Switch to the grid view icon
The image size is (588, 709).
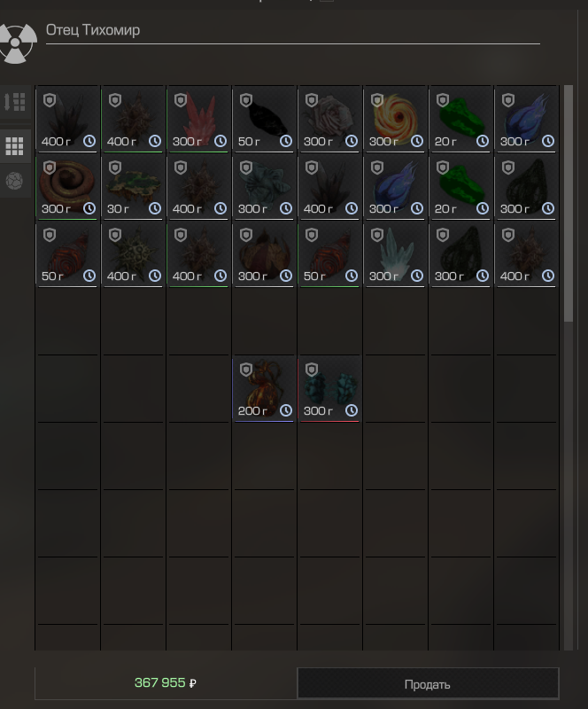(14, 146)
